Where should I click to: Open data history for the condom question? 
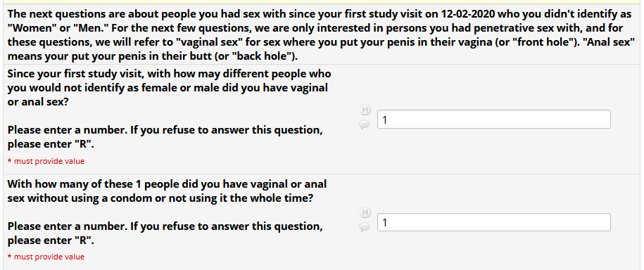pos(365,212)
